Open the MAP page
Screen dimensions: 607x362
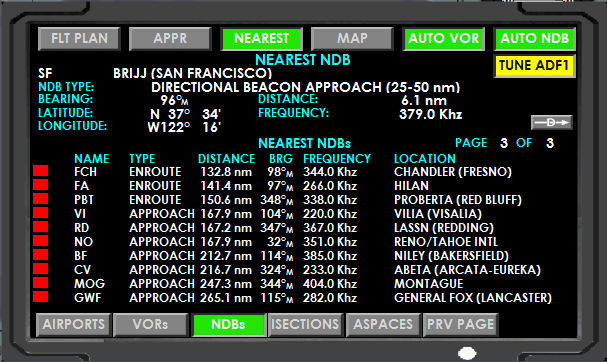click(352, 39)
